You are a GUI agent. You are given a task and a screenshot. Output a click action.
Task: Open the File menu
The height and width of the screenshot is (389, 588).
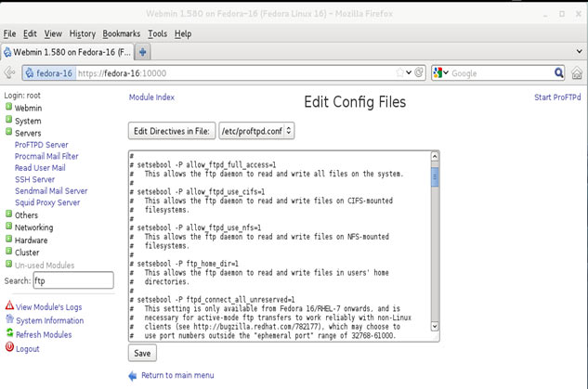coord(9,33)
